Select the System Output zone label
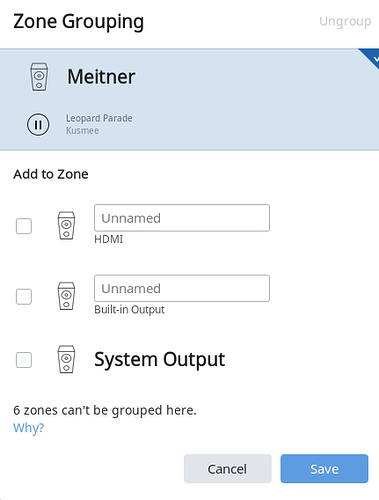This screenshot has height=500, width=379. point(160,360)
